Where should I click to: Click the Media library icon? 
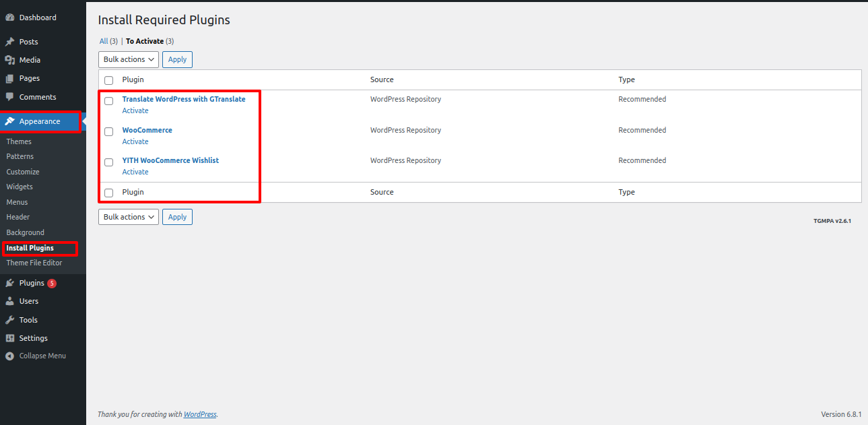coord(10,60)
